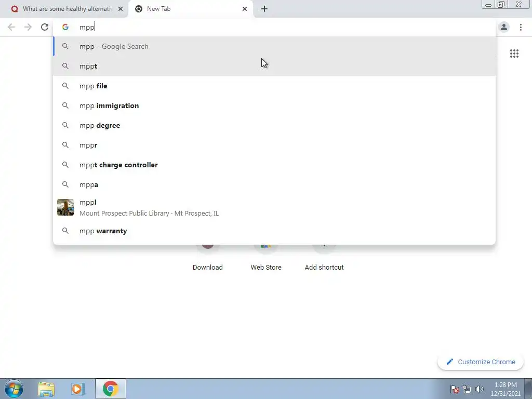Choose the 'mpp immigration' suggestion

click(x=274, y=105)
